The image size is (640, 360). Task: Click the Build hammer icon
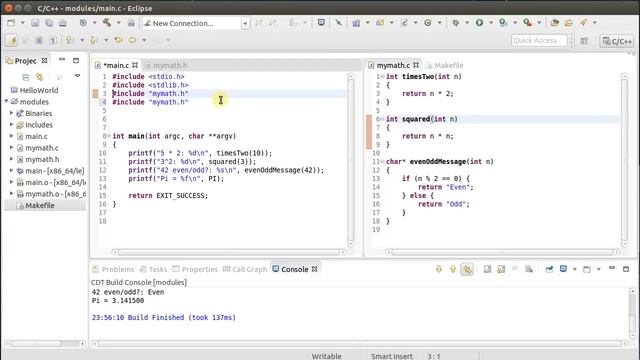(107, 23)
